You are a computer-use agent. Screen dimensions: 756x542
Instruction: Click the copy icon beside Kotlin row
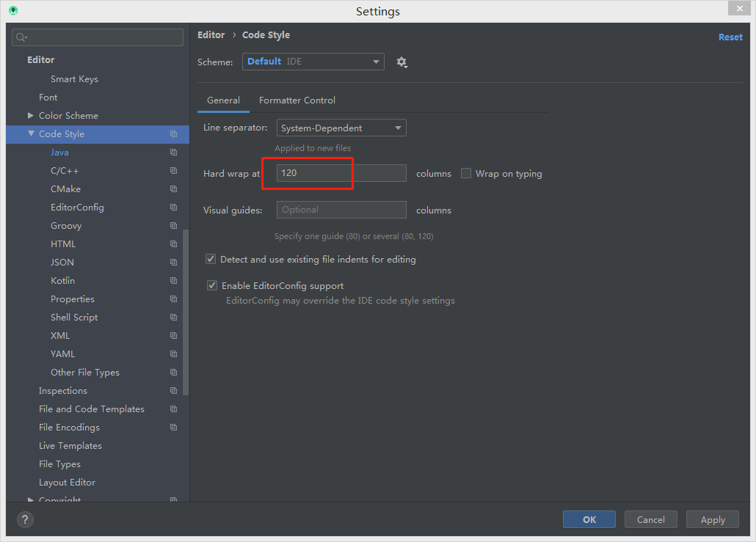[x=173, y=281]
